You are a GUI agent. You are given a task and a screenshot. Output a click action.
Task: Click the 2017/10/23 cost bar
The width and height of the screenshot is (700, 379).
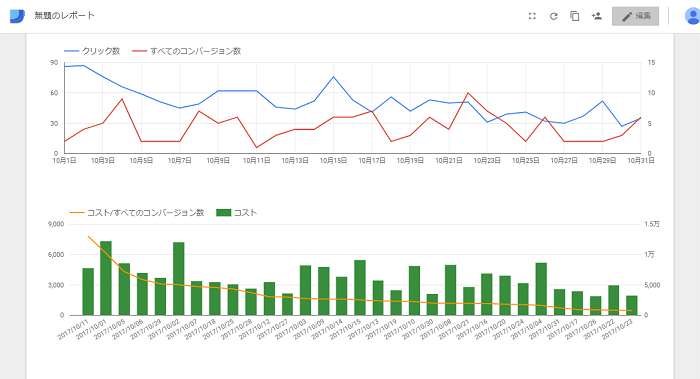632,305
